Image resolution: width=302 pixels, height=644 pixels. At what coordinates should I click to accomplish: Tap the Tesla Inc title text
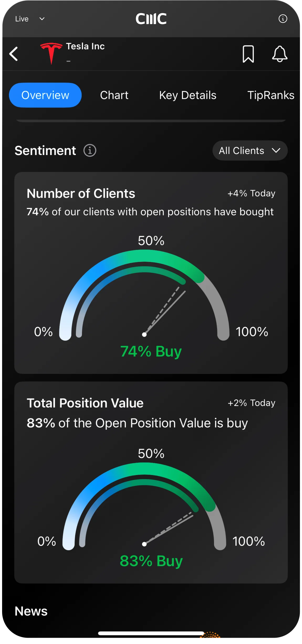click(x=85, y=46)
